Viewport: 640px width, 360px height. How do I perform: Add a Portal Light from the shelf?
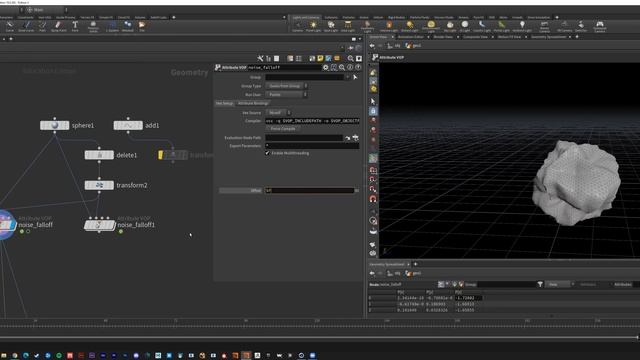point(501,27)
